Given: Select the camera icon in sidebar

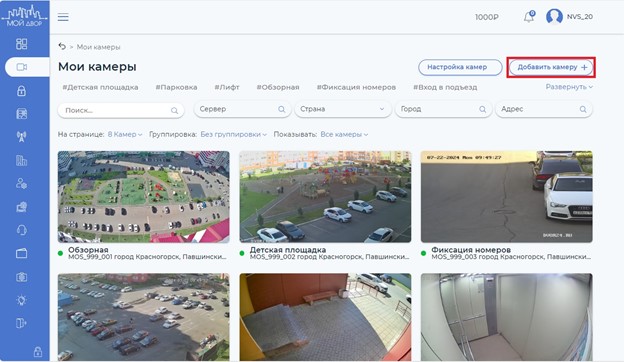Looking at the screenshot, I should 21,67.
